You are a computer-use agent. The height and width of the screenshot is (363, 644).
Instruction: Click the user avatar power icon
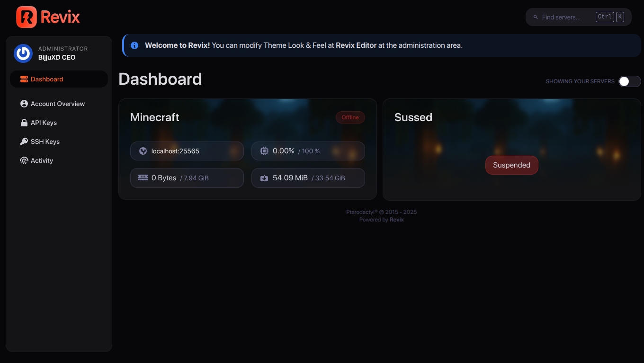pos(23,53)
